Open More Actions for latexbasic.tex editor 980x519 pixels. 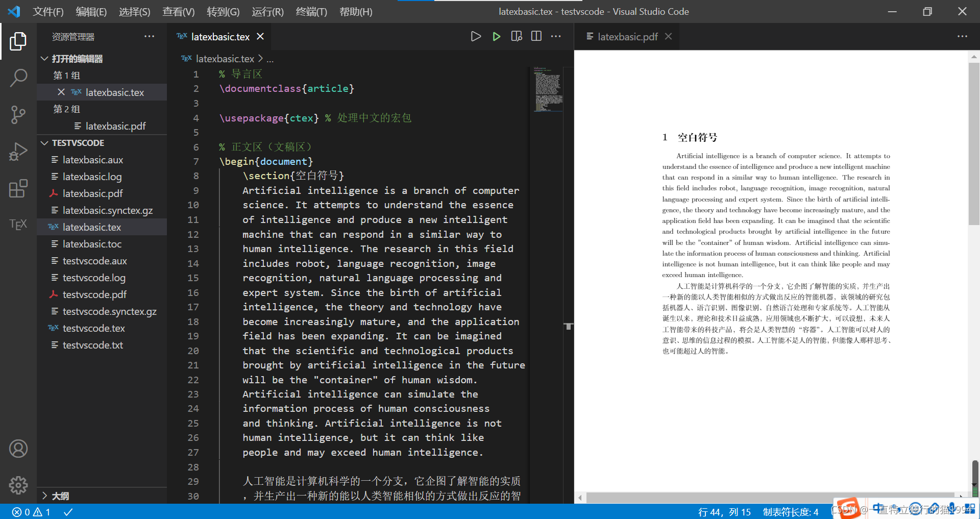pyautogui.click(x=556, y=36)
